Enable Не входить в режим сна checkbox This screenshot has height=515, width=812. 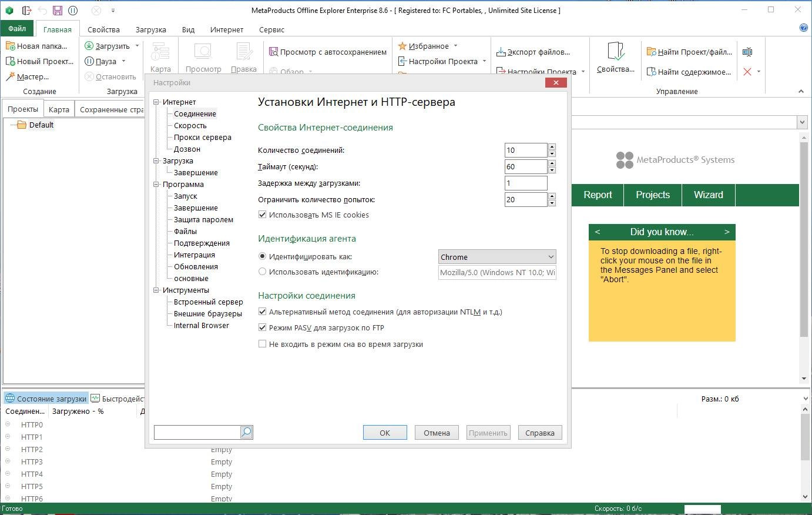click(262, 344)
